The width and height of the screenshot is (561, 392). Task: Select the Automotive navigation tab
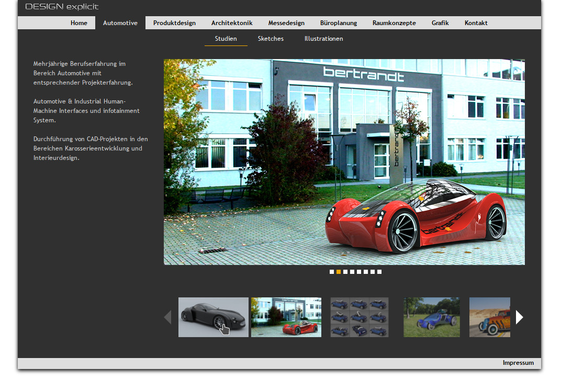tap(120, 23)
